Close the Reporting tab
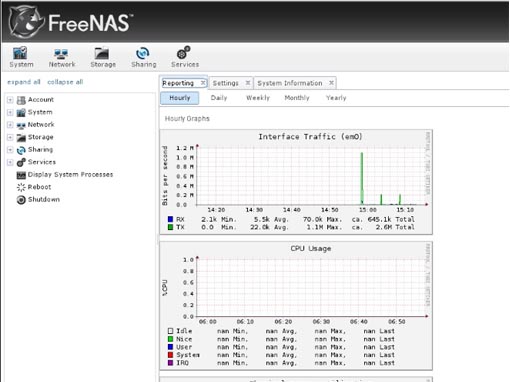 (203, 83)
